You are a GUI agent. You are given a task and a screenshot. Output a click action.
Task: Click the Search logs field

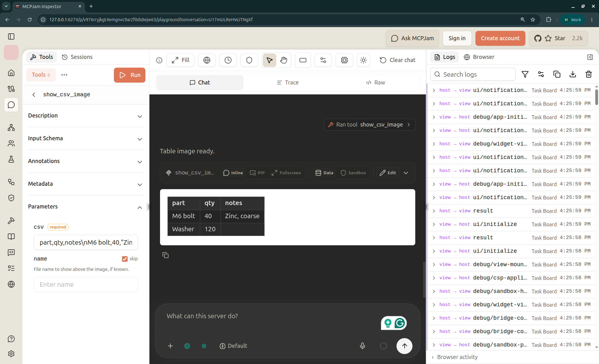(473, 74)
